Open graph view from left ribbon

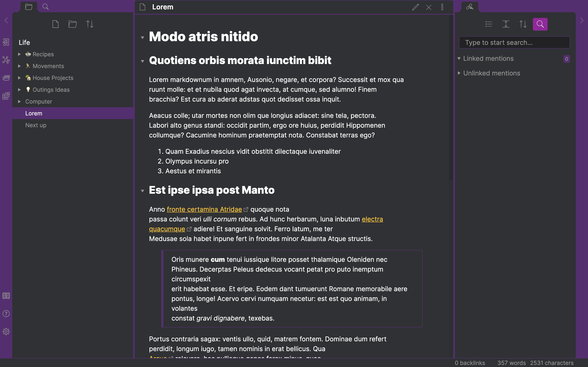pyautogui.click(x=6, y=60)
